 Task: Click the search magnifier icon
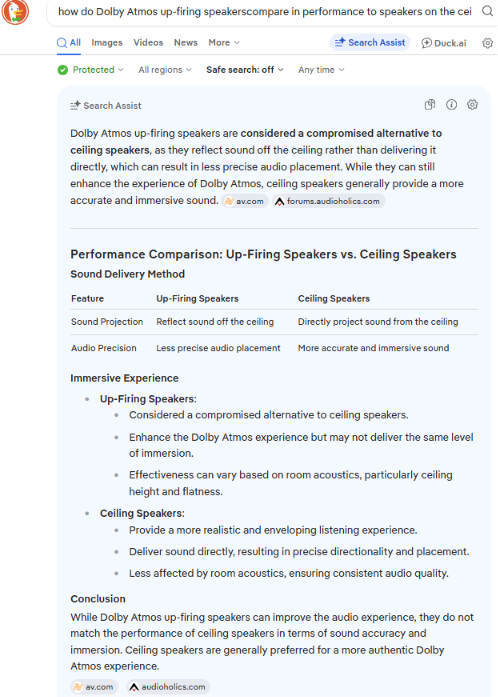click(487, 11)
